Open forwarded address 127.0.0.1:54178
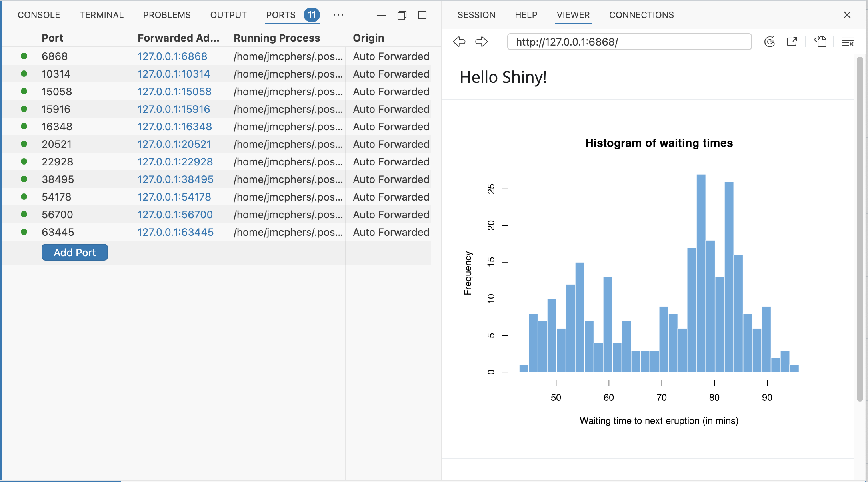 coord(174,197)
